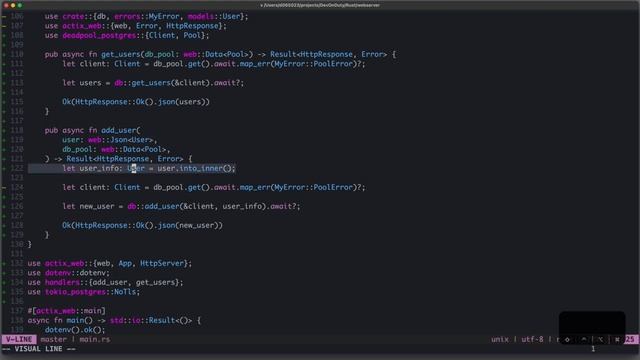Click 'db_pool' parameter on line 120

click(x=77, y=149)
